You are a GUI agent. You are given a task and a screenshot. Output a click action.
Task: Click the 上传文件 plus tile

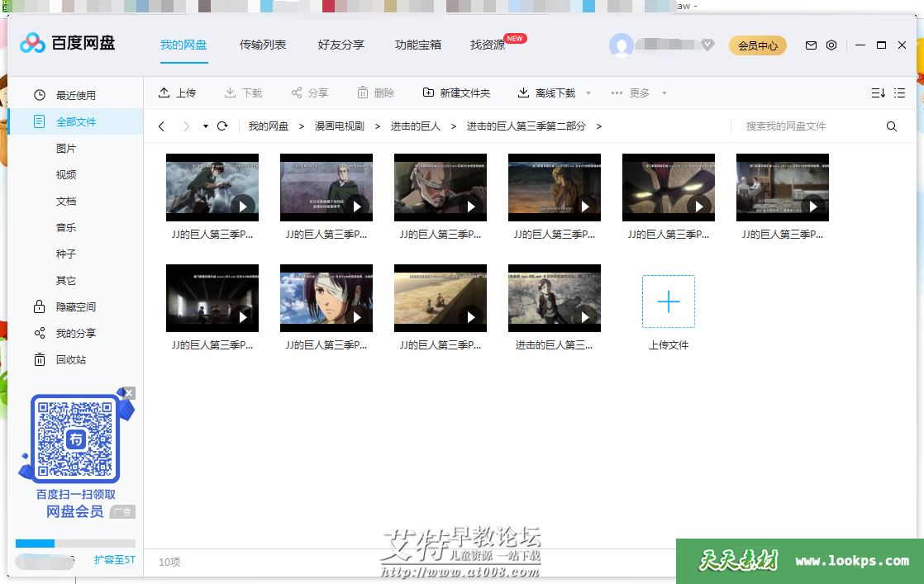[x=668, y=302]
